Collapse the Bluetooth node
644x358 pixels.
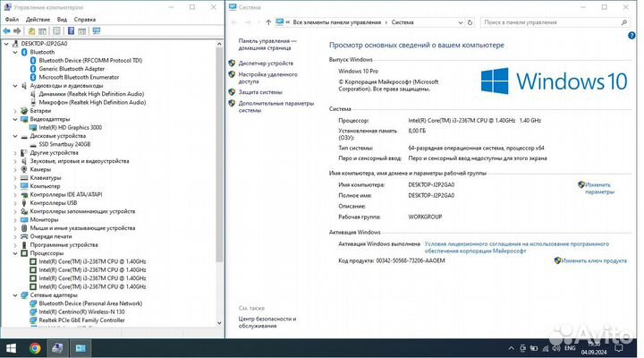pos(15,52)
